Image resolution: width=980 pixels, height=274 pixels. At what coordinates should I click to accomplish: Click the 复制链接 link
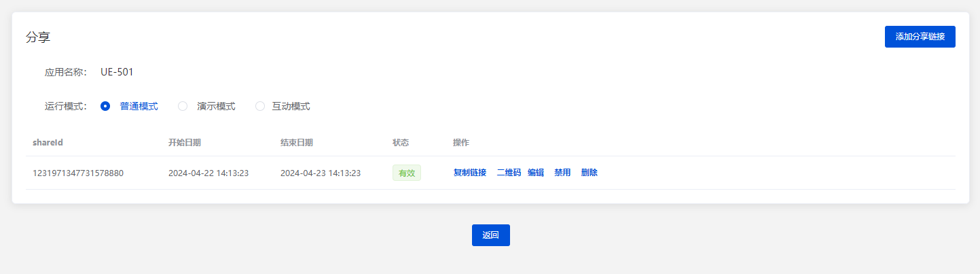tap(470, 173)
